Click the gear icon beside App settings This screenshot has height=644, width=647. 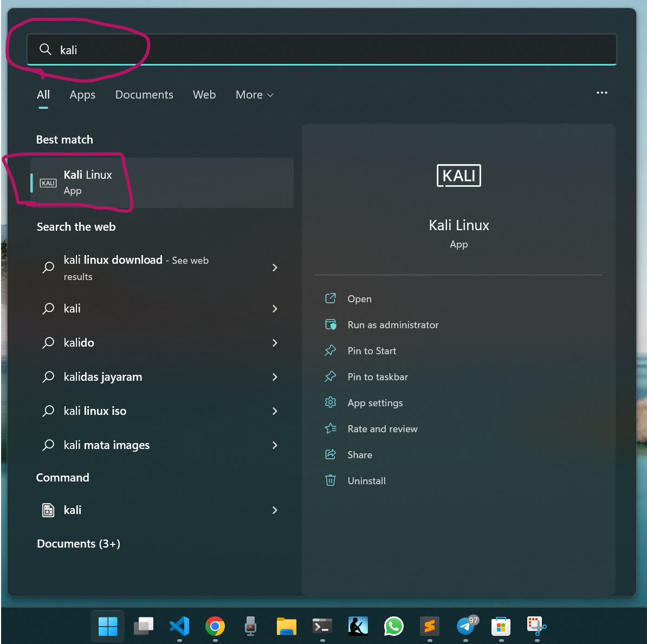[x=331, y=402]
